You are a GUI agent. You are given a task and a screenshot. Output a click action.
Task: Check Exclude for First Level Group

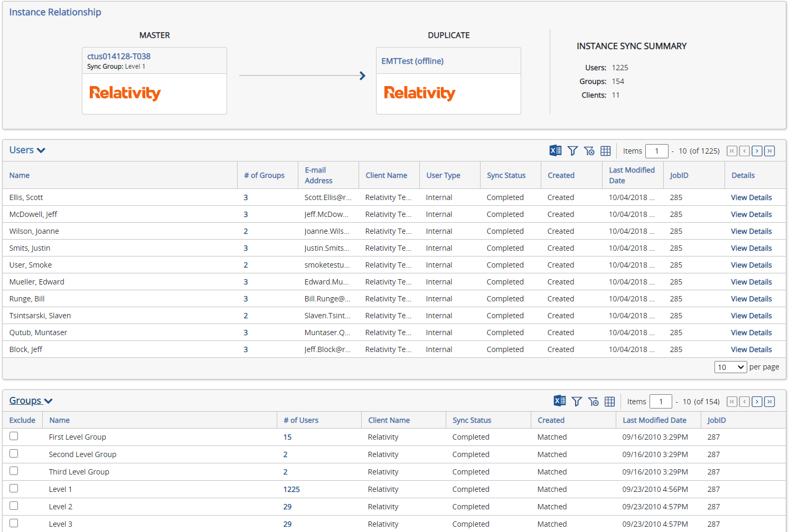pos(14,436)
